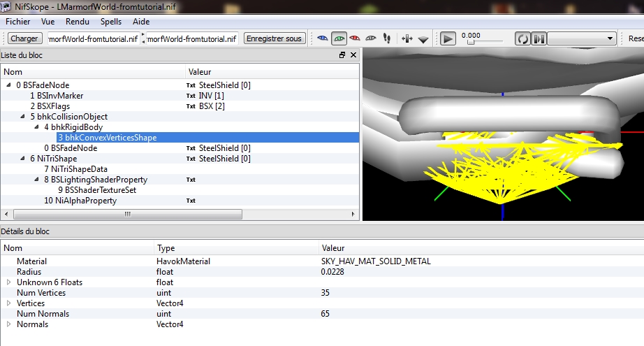Click the Radius value 0.0228
644x346 pixels.
pyautogui.click(x=332, y=272)
